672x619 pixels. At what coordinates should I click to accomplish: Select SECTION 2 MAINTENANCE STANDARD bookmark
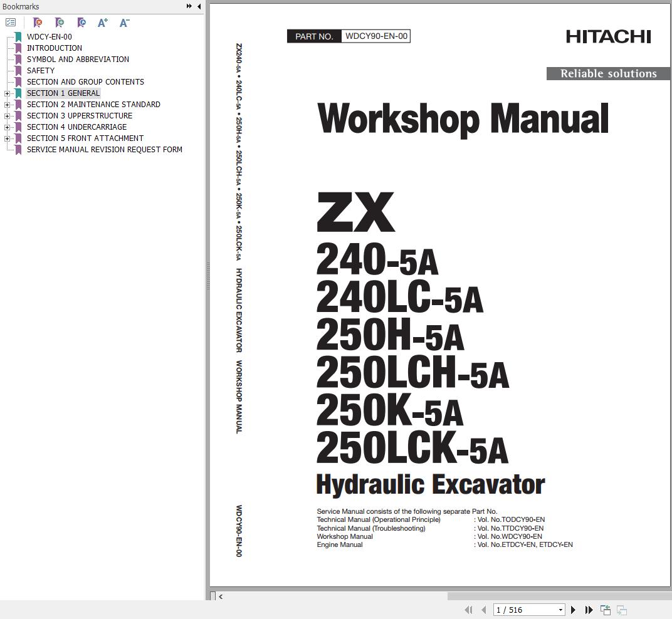[x=93, y=105]
